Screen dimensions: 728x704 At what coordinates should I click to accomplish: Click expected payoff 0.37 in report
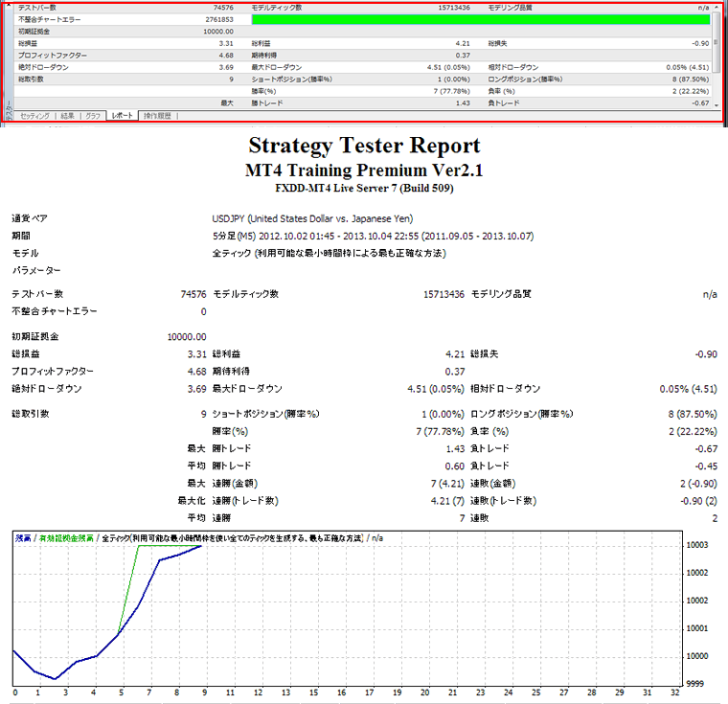tap(455, 372)
